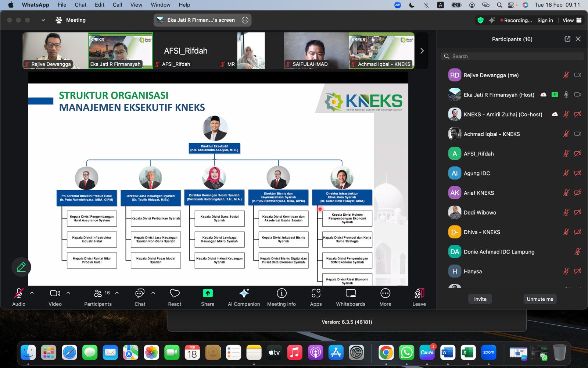
Task: Click Spotlight search in menu bar
Action: (x=499, y=5)
